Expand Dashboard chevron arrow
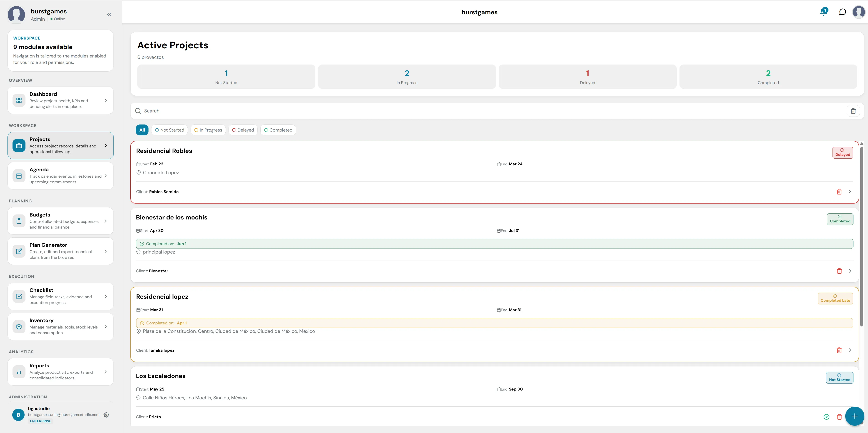 pos(106,100)
